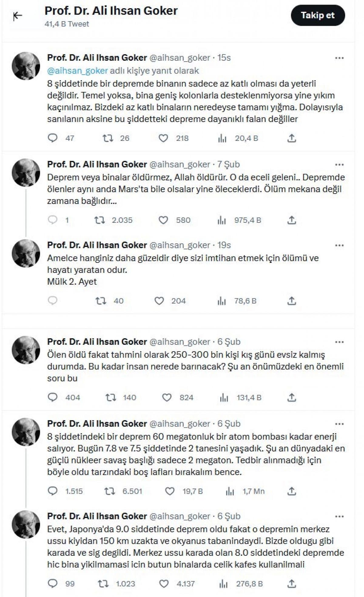Open more options on the 15s tweet
This screenshot has width=364, height=597.
[x=339, y=58]
